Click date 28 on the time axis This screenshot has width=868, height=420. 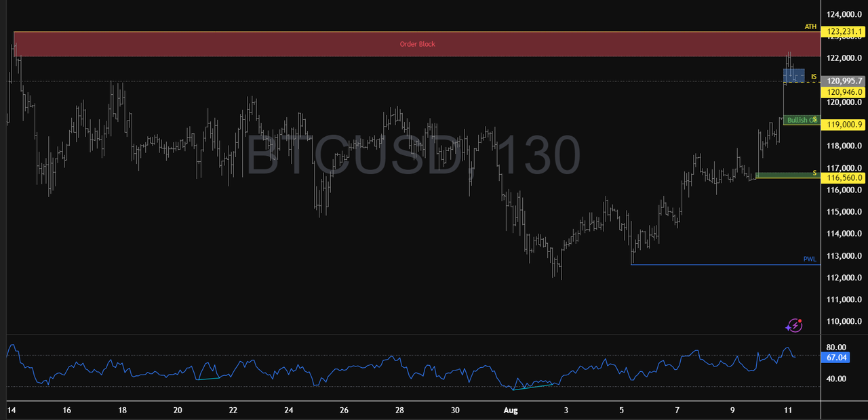(400, 411)
